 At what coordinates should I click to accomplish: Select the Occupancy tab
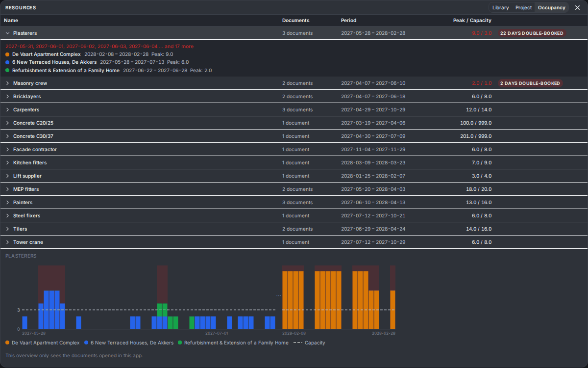(x=551, y=7)
